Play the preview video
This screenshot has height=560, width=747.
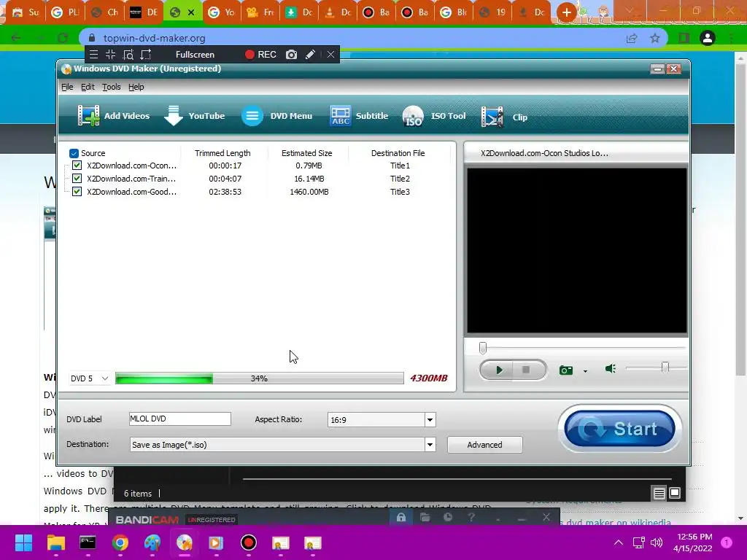[x=498, y=370]
